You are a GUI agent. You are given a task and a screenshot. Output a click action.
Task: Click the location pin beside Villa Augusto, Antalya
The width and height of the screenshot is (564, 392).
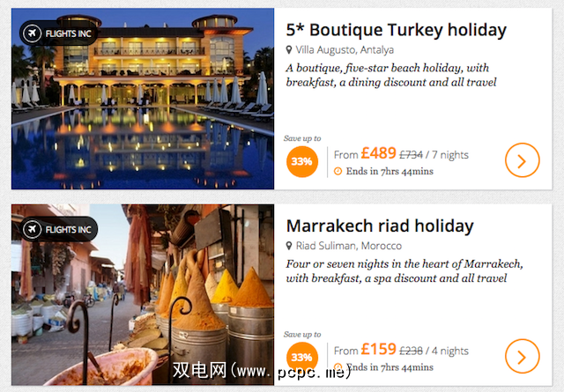(x=288, y=50)
